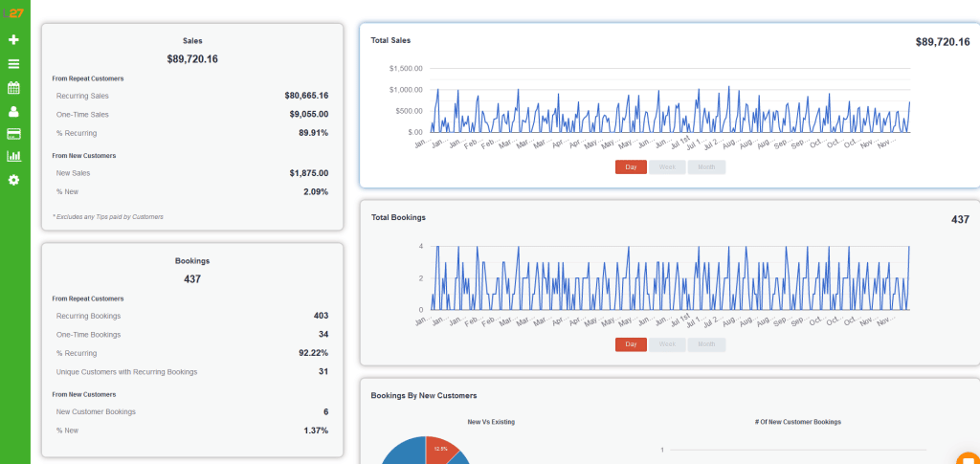The image size is (980, 464).
Task: Click the L27 logo
Action: coord(13,13)
